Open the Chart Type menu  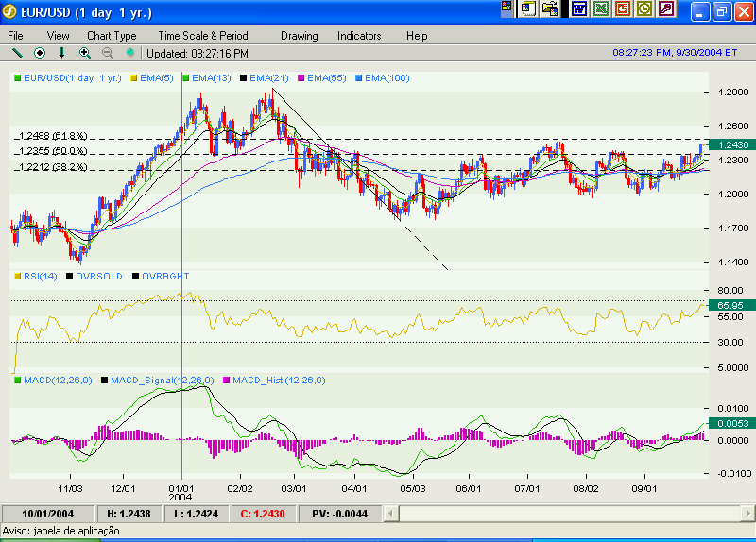[x=112, y=35]
